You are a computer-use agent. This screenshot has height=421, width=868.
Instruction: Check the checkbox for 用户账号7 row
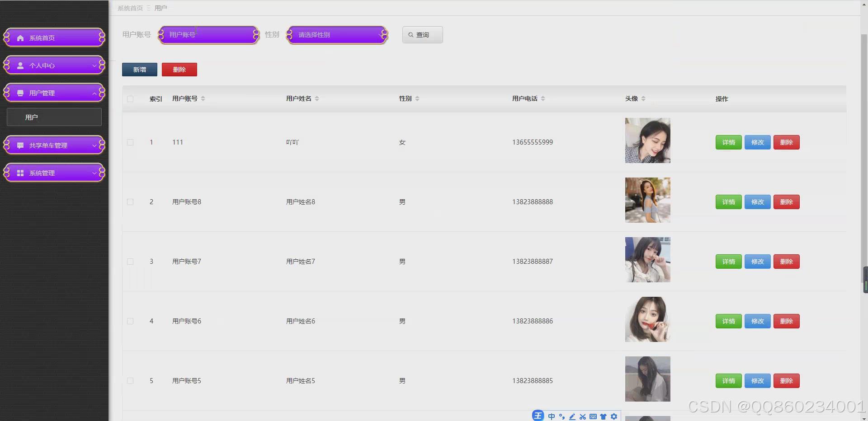point(130,262)
